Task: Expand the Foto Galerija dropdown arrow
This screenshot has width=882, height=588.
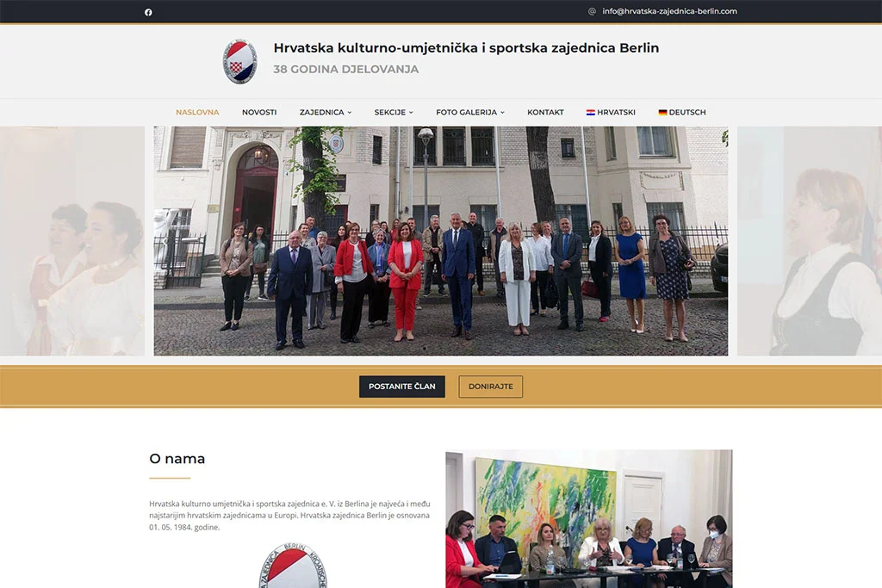Action: [502, 113]
